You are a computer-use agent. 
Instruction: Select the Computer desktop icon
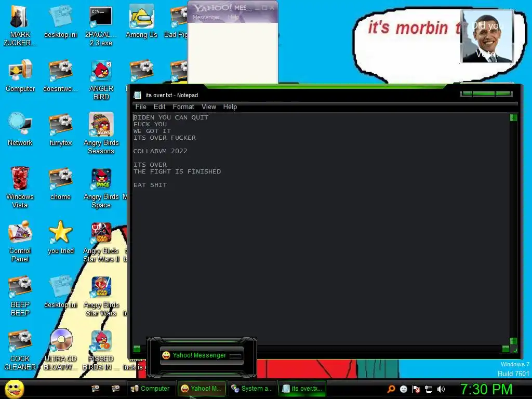coord(20,76)
